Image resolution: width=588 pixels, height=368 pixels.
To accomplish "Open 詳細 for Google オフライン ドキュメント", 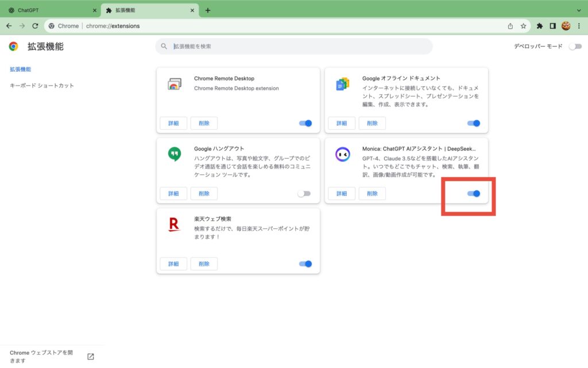I will [342, 123].
